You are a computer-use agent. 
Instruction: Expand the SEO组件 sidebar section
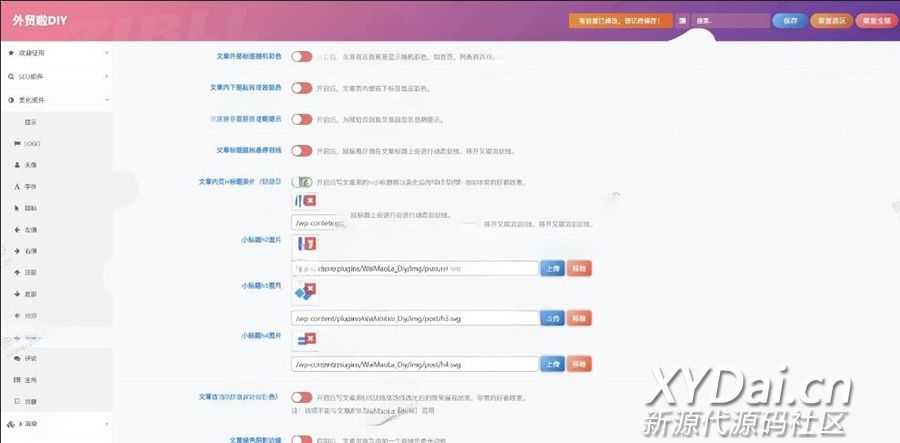pyautogui.click(x=55, y=76)
